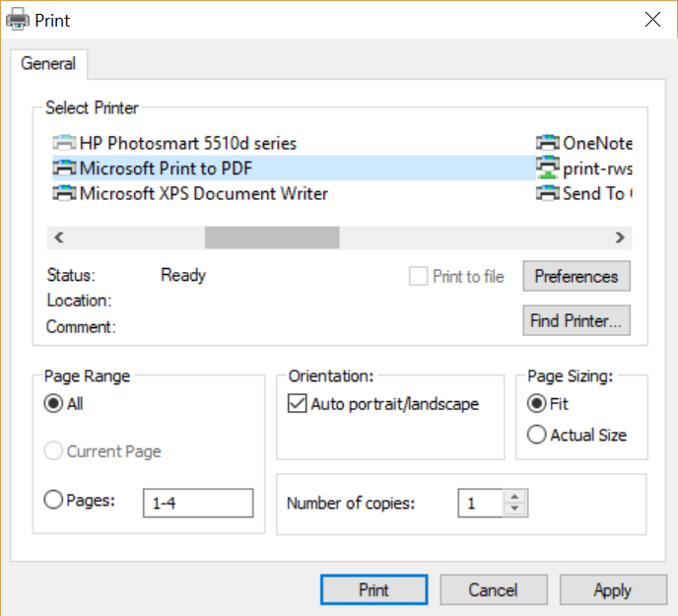Click the print-rws network printer icon
The image size is (678, 616).
[x=548, y=168]
